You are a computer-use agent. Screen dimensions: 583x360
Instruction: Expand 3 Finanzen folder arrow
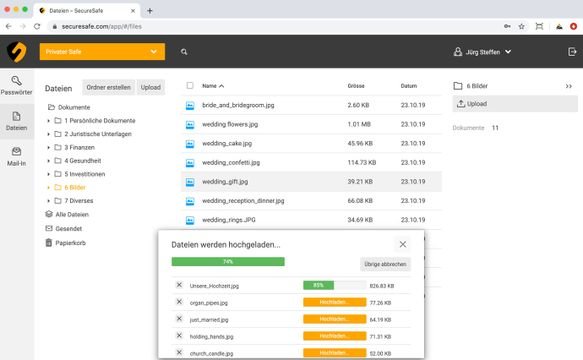tap(48, 148)
